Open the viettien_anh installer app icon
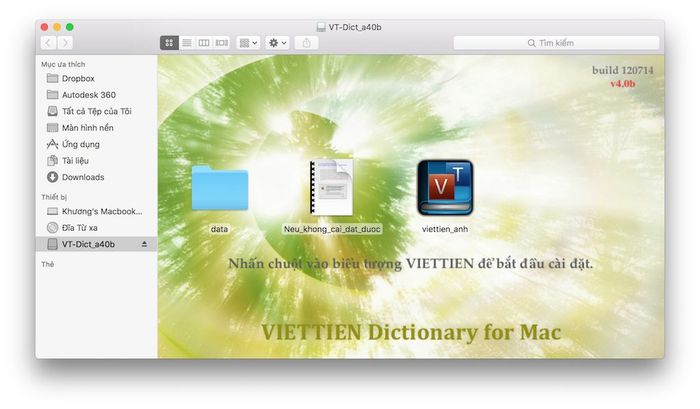This screenshot has width=700, height=409. pyautogui.click(x=445, y=188)
